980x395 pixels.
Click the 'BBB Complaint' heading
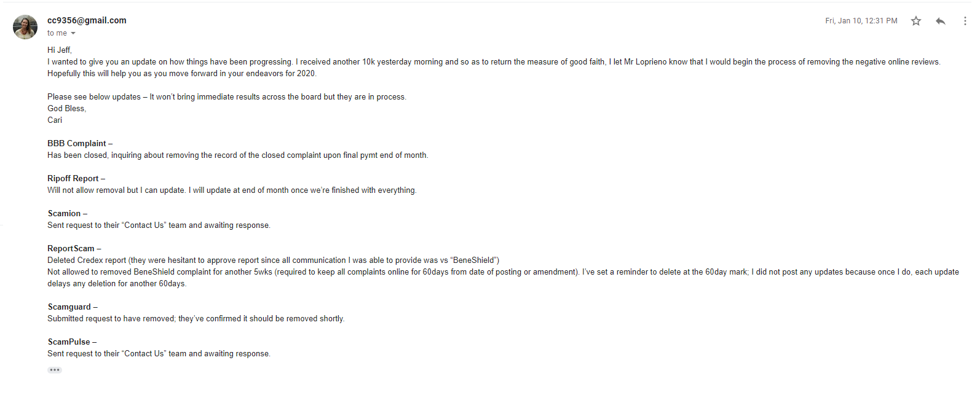(x=77, y=144)
